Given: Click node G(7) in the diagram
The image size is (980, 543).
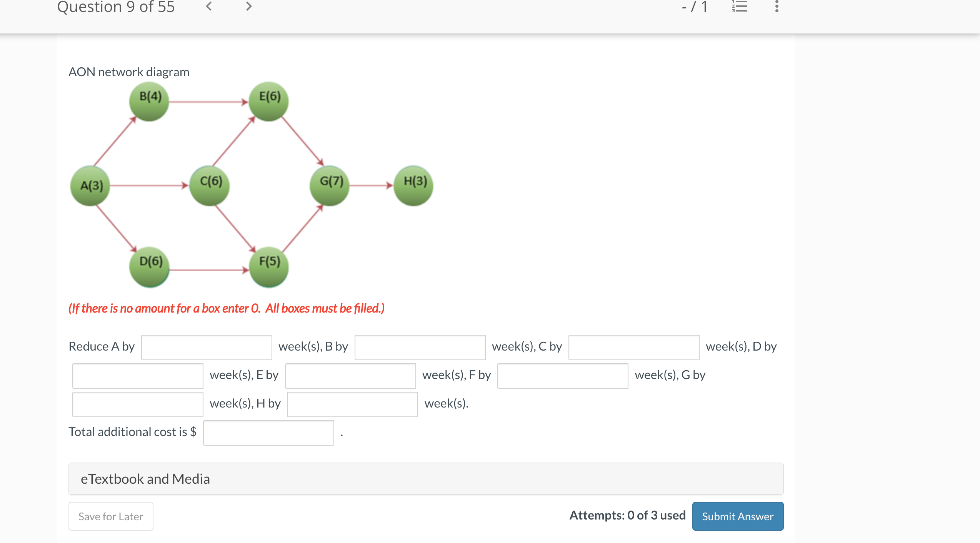Looking at the screenshot, I should pos(330,185).
